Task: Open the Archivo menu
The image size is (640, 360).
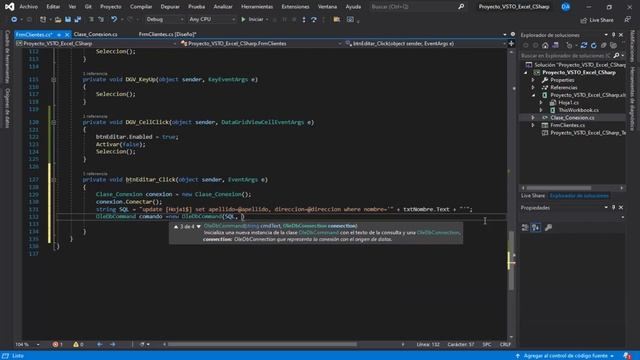Action: pyautogui.click(x=29, y=7)
